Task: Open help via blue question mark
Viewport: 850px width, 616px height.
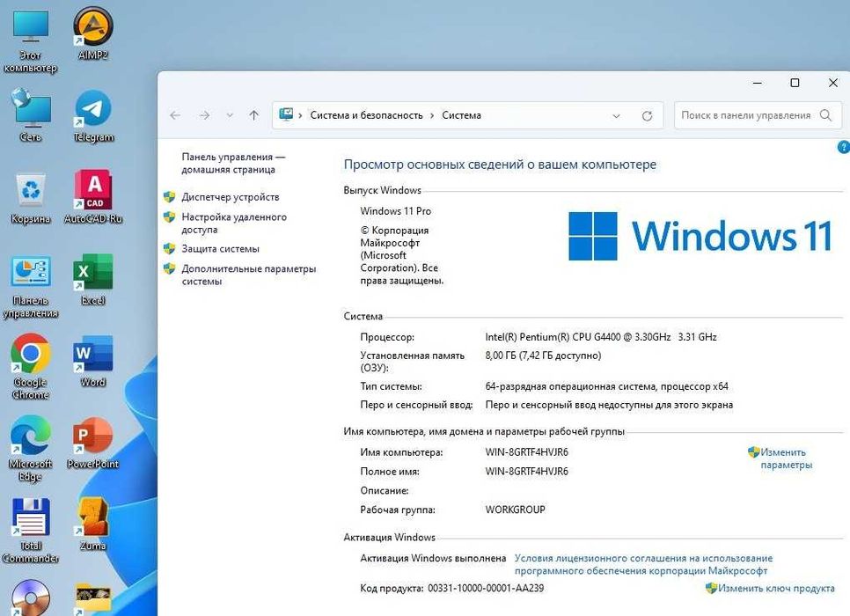Action: pos(844,146)
